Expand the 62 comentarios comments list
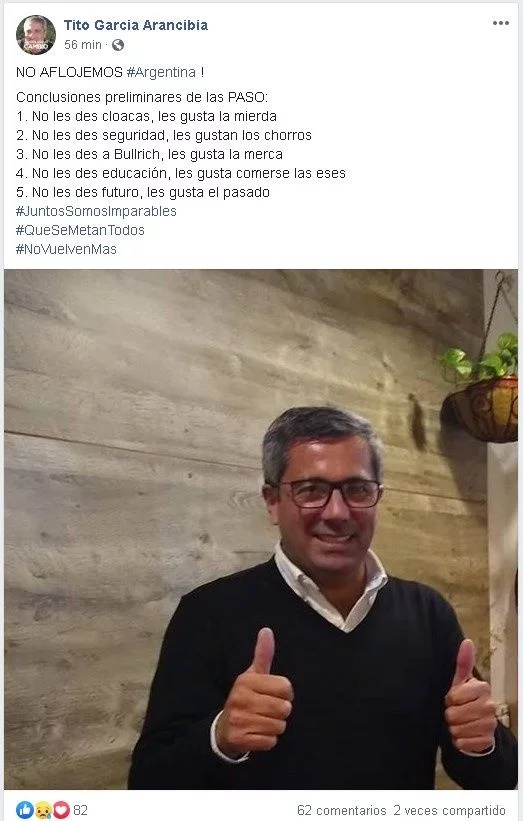Viewport: 523px width, 821px height. point(341,811)
